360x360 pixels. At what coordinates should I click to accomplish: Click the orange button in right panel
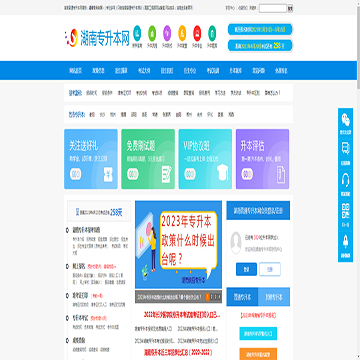point(258,354)
